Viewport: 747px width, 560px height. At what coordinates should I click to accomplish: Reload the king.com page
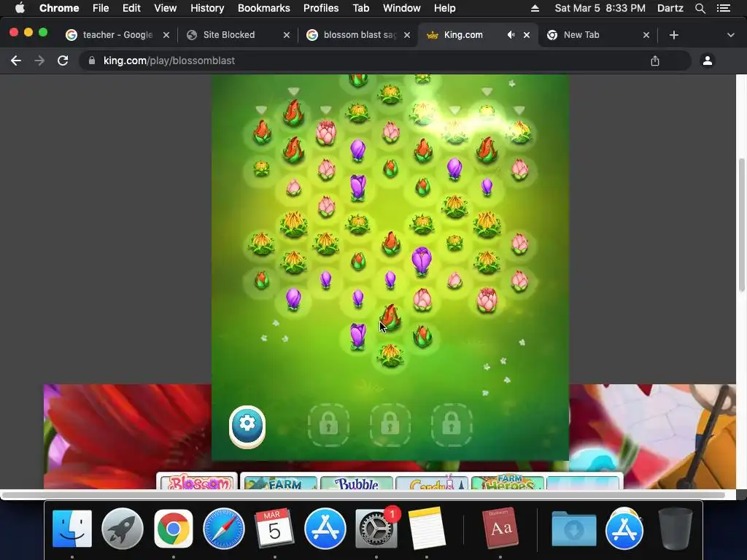click(63, 61)
